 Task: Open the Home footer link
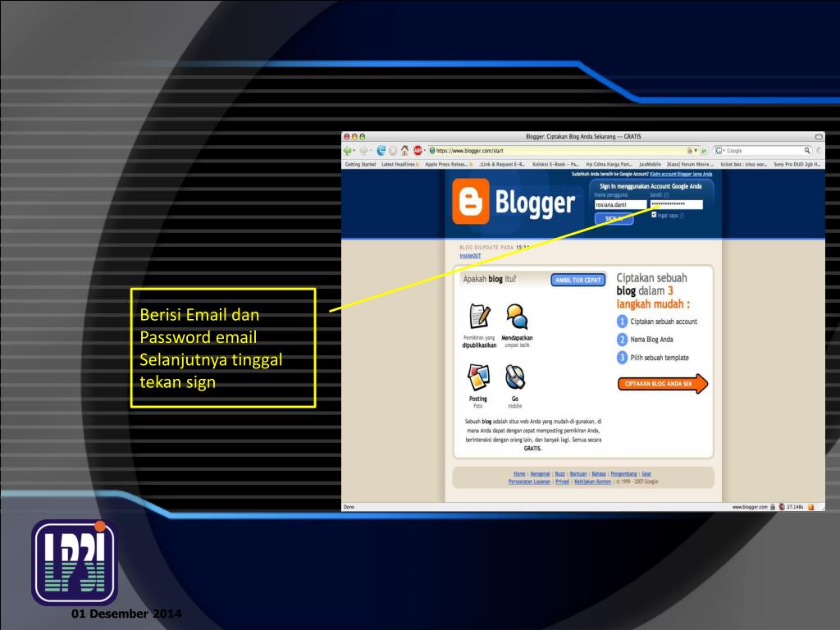pos(519,473)
